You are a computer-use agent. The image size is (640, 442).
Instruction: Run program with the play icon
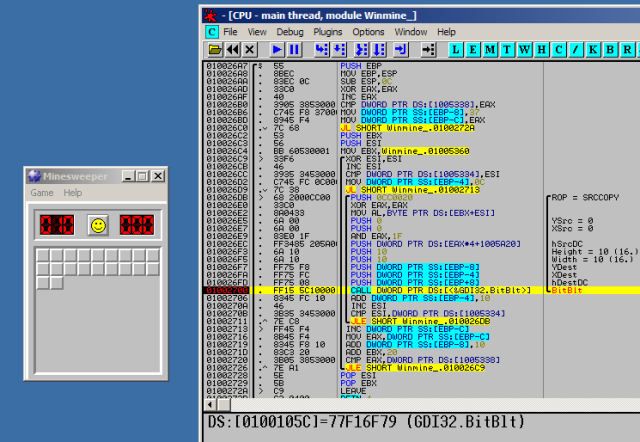(x=277, y=50)
